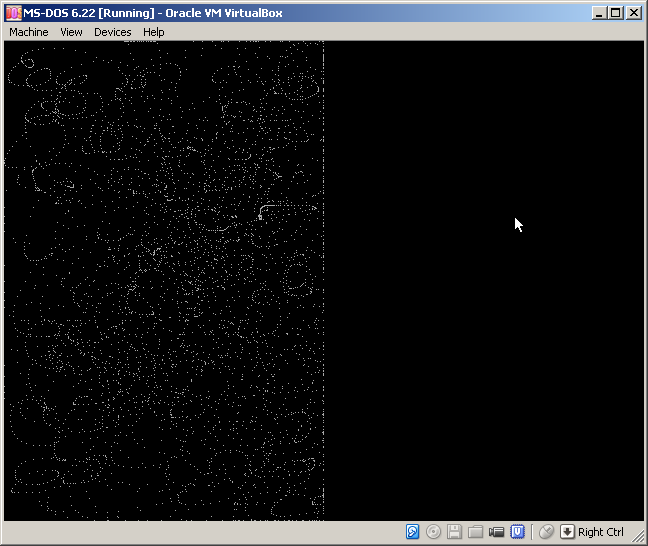Open the View menu
Screen dimensions: 648x546
click(x=71, y=32)
